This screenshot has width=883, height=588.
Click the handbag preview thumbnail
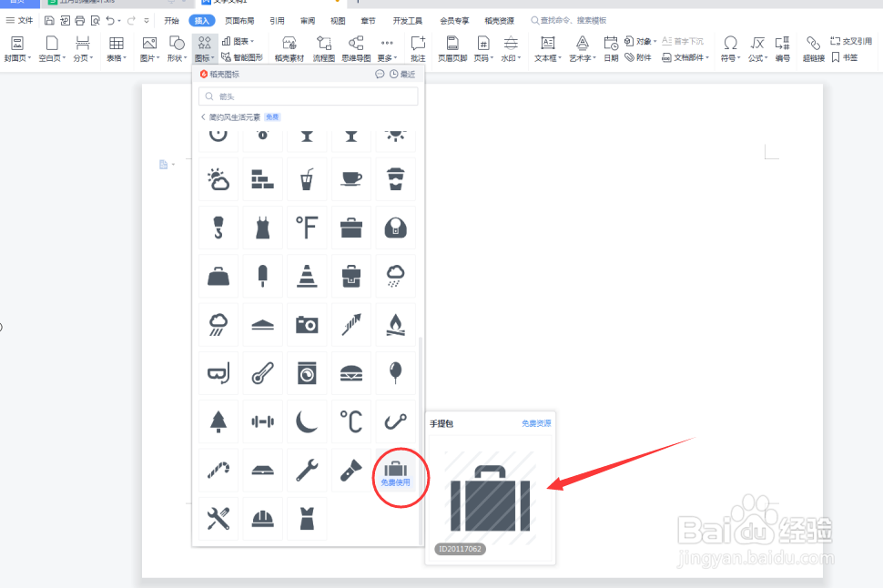pos(490,499)
